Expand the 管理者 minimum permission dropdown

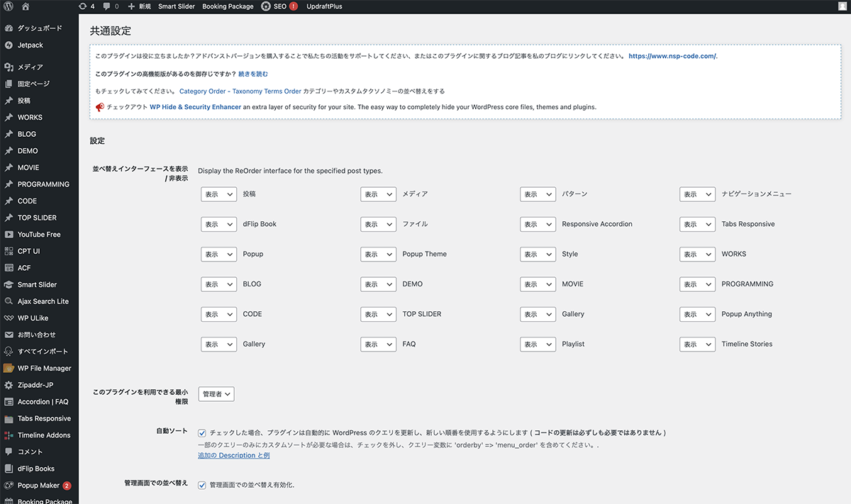tap(216, 394)
